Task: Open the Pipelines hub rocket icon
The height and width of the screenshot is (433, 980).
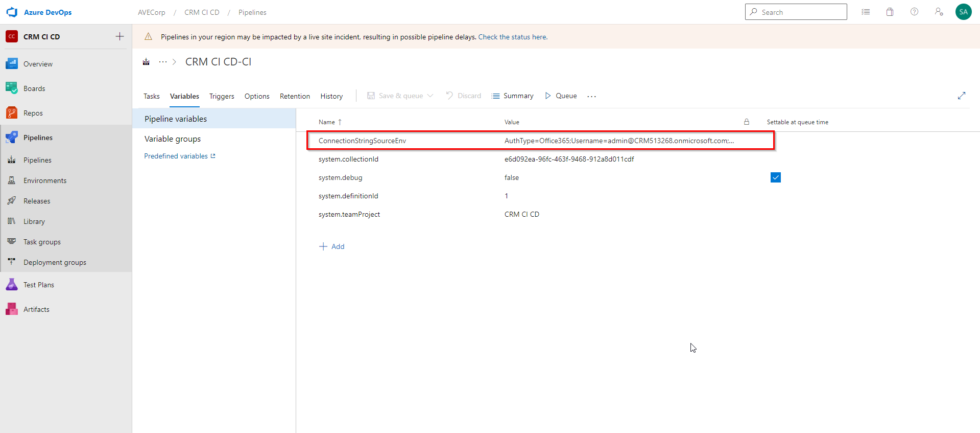Action: pos(12,138)
